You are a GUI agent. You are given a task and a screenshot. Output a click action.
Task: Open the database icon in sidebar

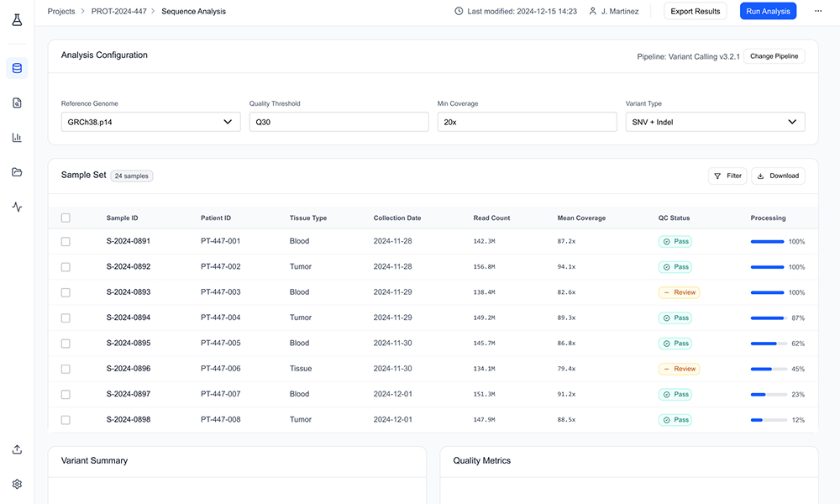tap(17, 68)
